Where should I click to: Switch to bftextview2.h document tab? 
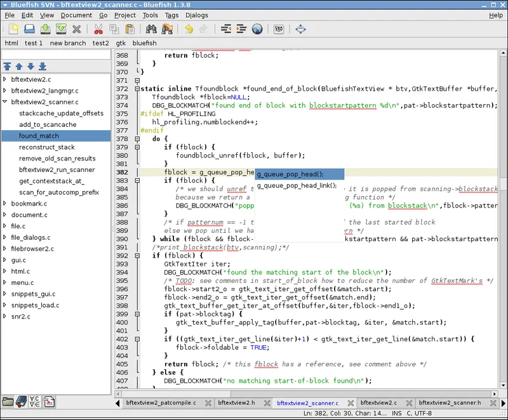[236, 403]
